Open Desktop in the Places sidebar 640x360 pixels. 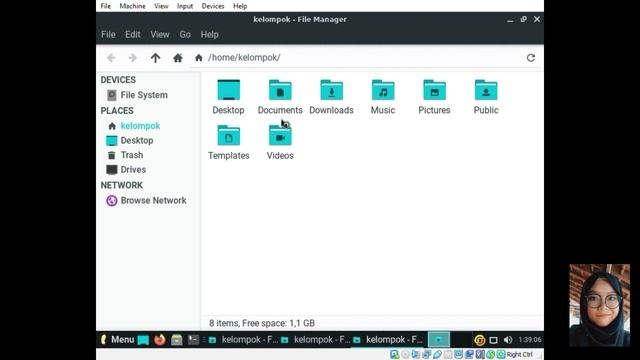[x=130, y=140]
